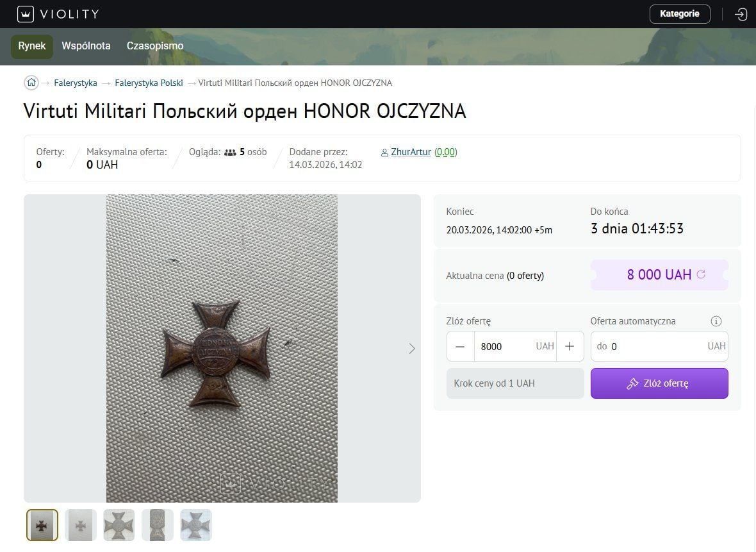The height and width of the screenshot is (552, 756).
Task: Focus the automatic offer 'do' field
Action: [x=659, y=346]
